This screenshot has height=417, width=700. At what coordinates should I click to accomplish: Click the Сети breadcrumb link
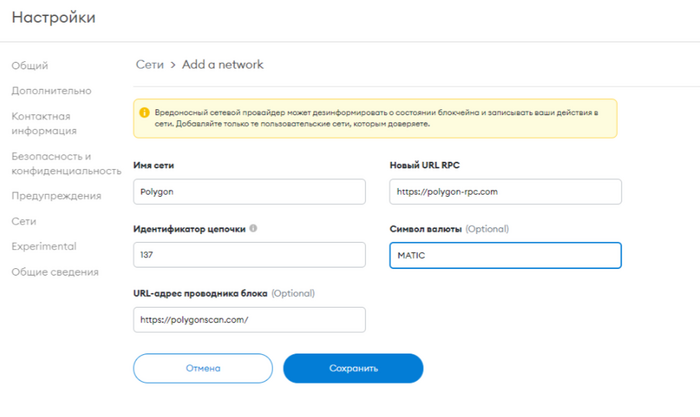pos(150,65)
